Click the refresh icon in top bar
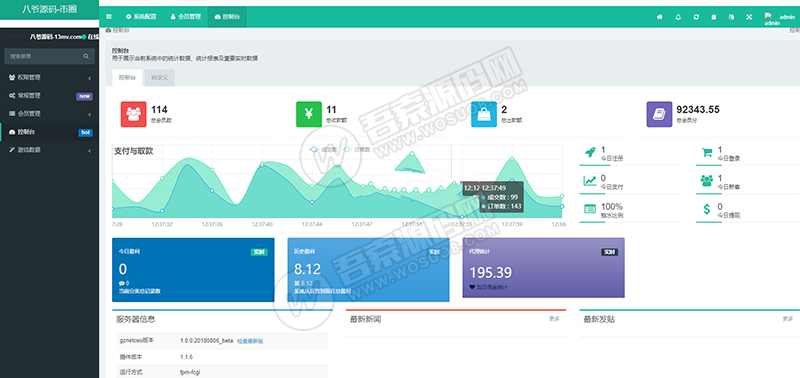This screenshot has height=378, width=800. (x=696, y=17)
